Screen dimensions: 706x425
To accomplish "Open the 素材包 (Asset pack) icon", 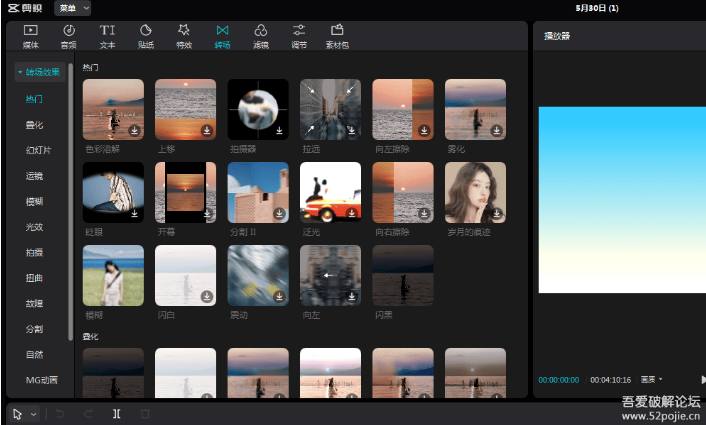I will 337,31.
